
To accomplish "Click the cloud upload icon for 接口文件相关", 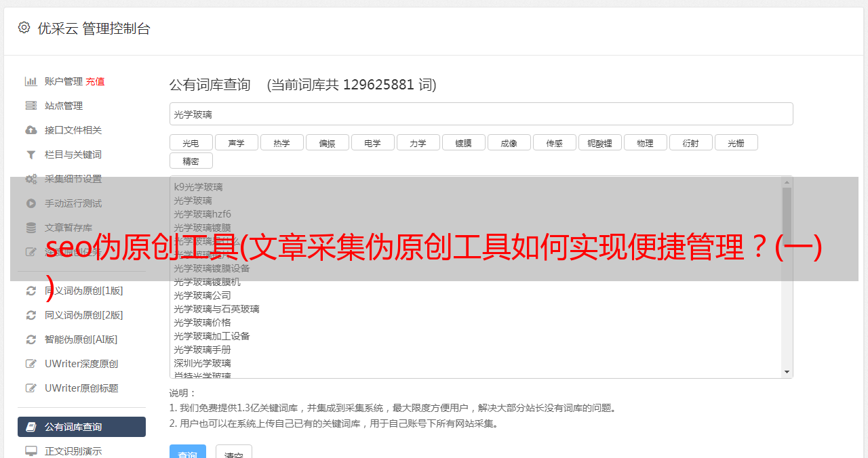I will [31, 130].
